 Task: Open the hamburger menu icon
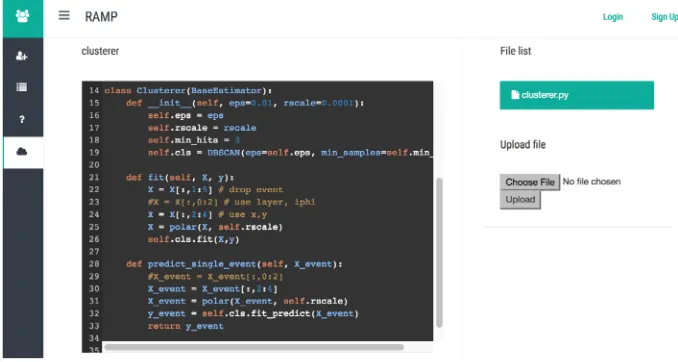pyautogui.click(x=64, y=16)
